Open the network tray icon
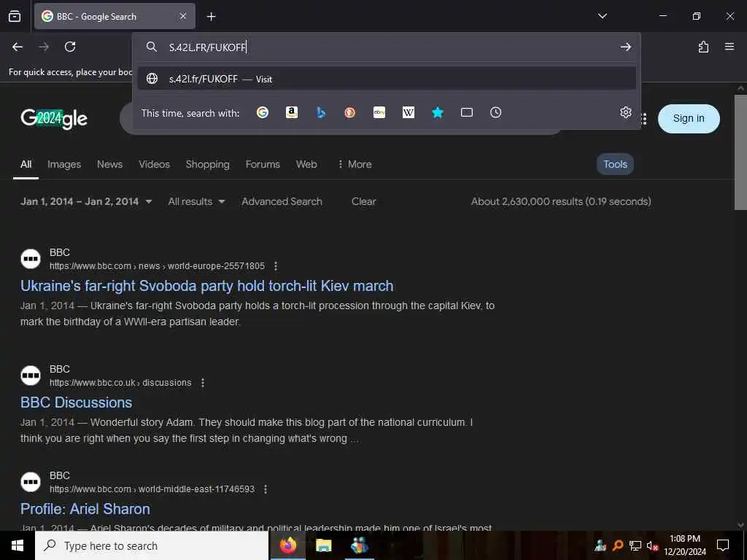 click(x=635, y=545)
